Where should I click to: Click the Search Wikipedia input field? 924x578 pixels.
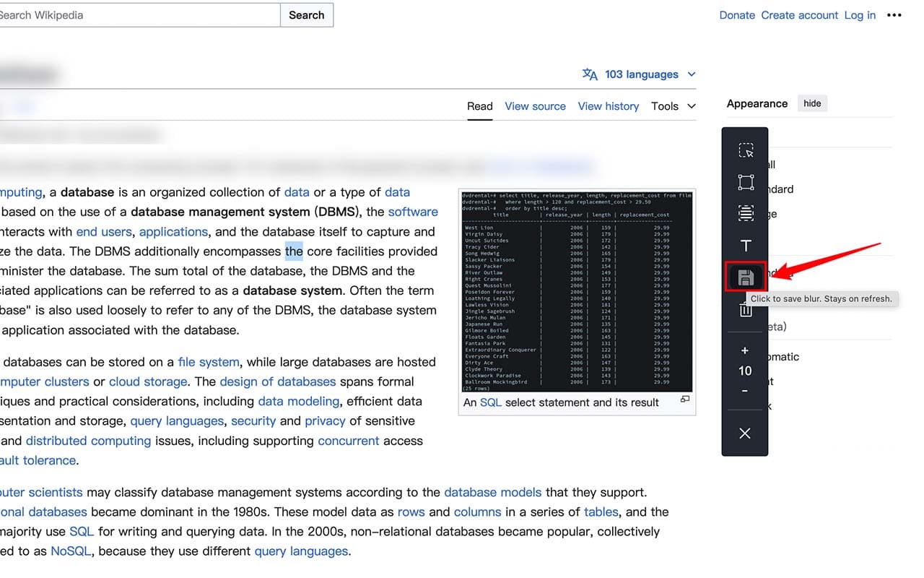[137, 15]
